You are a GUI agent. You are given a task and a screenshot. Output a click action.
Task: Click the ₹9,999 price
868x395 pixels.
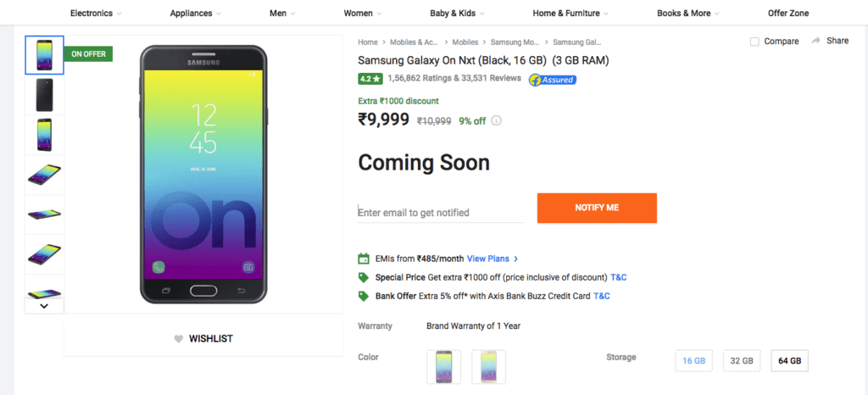(x=384, y=119)
